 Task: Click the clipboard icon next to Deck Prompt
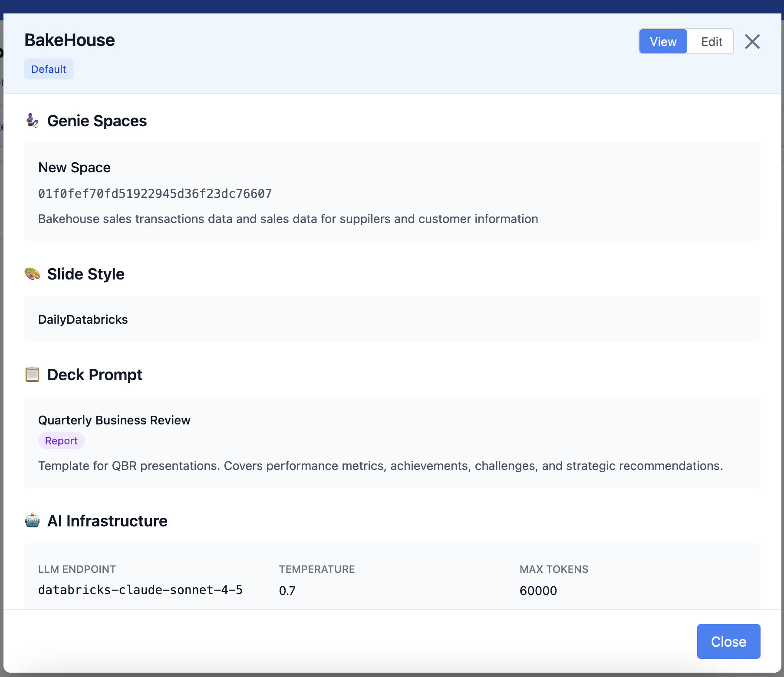(x=33, y=375)
